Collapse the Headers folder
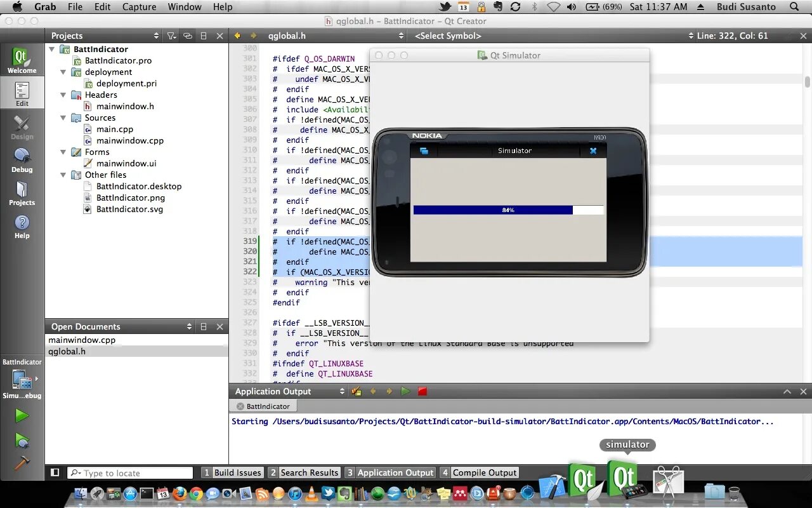Viewport: 812px width, 508px height. coord(63,95)
